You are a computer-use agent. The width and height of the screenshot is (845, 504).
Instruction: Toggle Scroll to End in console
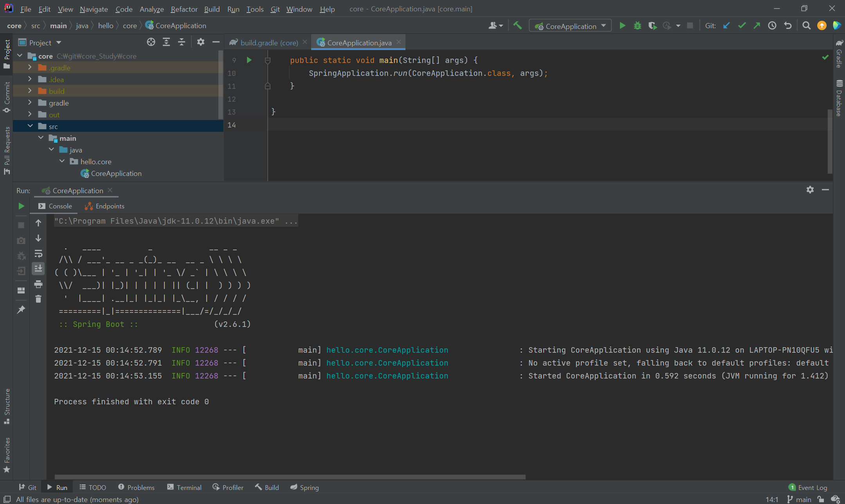pyautogui.click(x=38, y=269)
